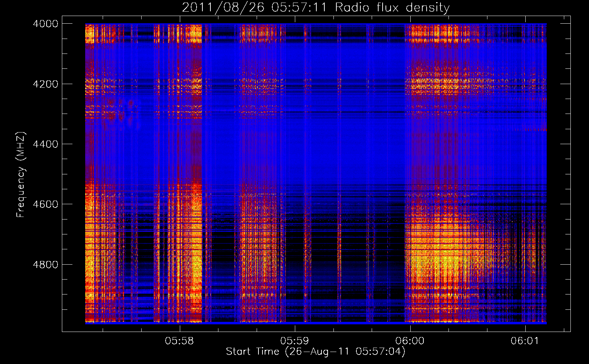
Task: Click the 06:01 time tick label
Action: pyautogui.click(x=525, y=341)
